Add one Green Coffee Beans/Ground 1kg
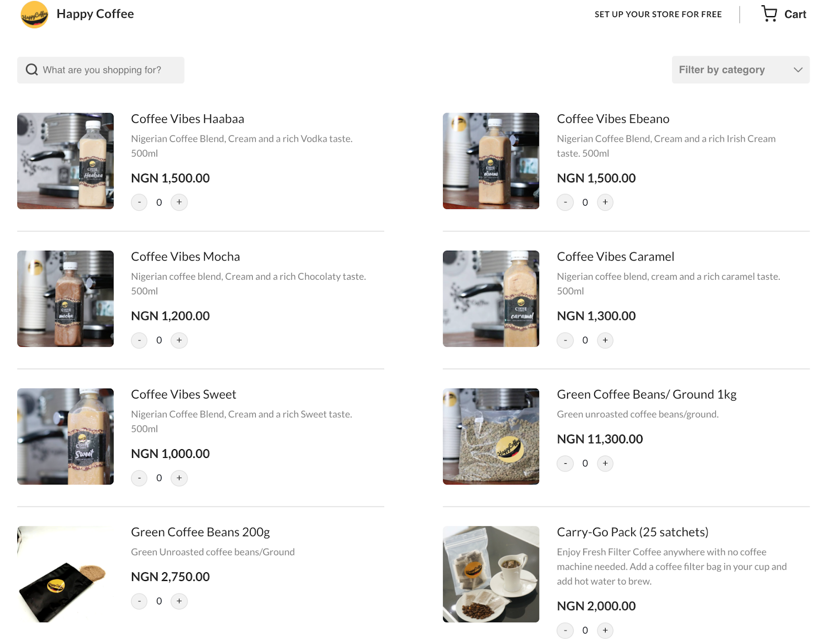 click(605, 463)
